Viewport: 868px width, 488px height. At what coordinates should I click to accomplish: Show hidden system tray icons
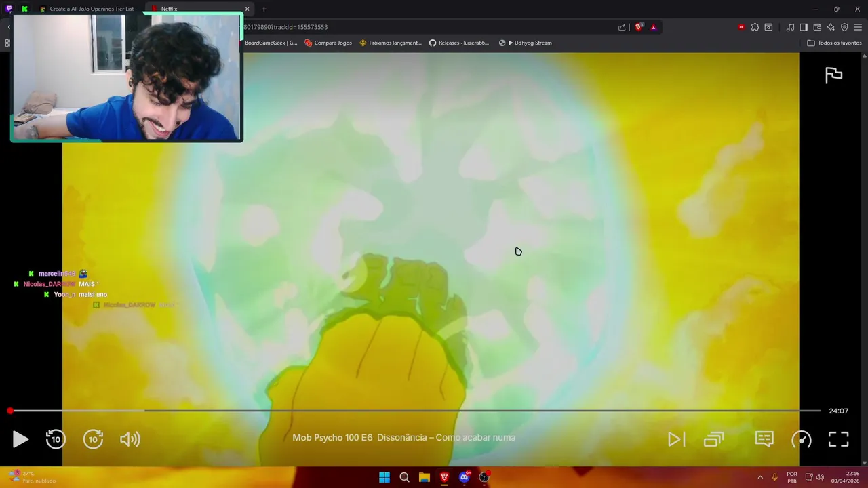coord(760,477)
